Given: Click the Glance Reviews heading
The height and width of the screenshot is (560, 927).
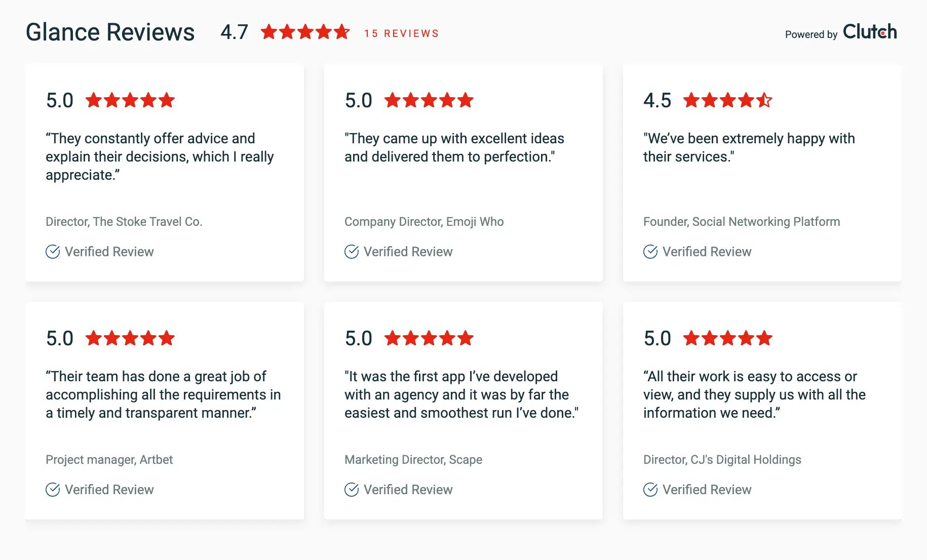Looking at the screenshot, I should [x=110, y=32].
